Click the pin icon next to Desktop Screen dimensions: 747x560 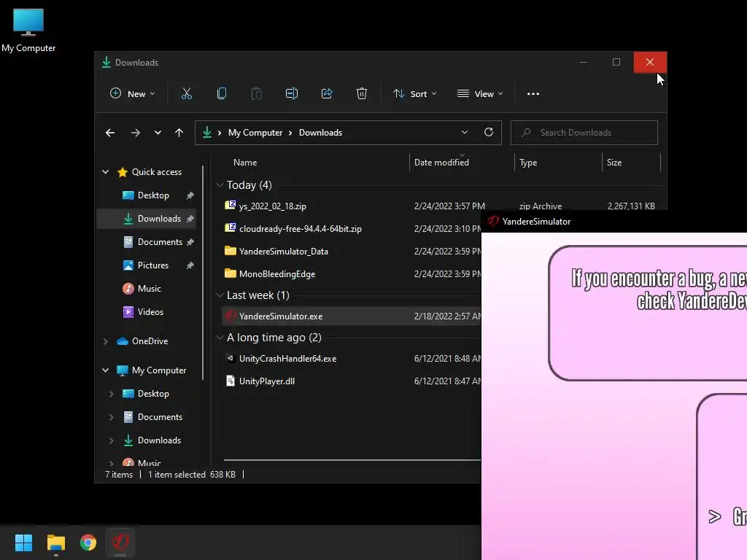190,195
